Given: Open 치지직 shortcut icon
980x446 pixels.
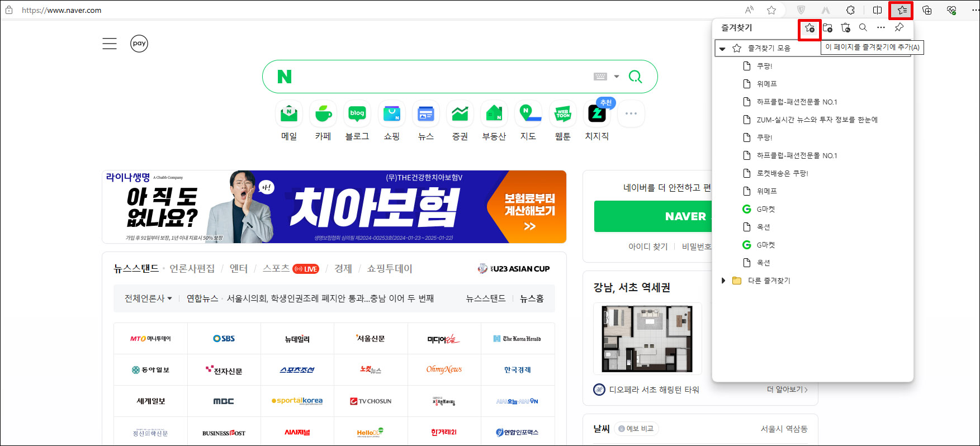Looking at the screenshot, I should point(597,114).
